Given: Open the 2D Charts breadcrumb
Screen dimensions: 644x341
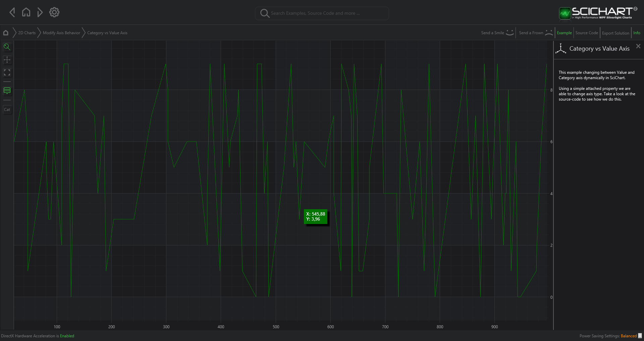Looking at the screenshot, I should [x=27, y=33].
